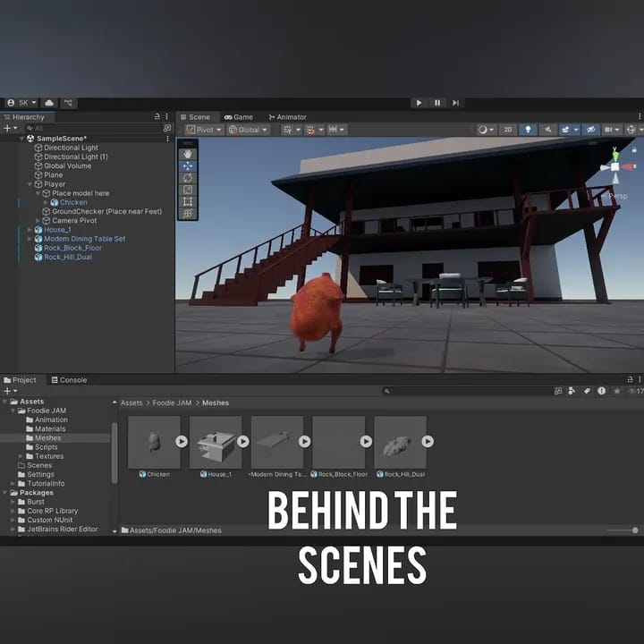Open snap increment dropdown
This screenshot has height=644, width=644.
(x=336, y=130)
